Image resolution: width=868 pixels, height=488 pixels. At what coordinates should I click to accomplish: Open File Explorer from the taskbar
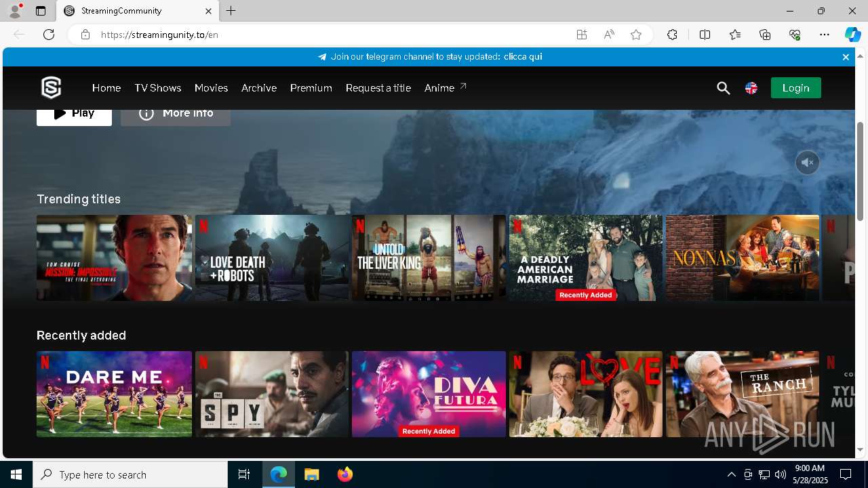pyautogui.click(x=312, y=474)
